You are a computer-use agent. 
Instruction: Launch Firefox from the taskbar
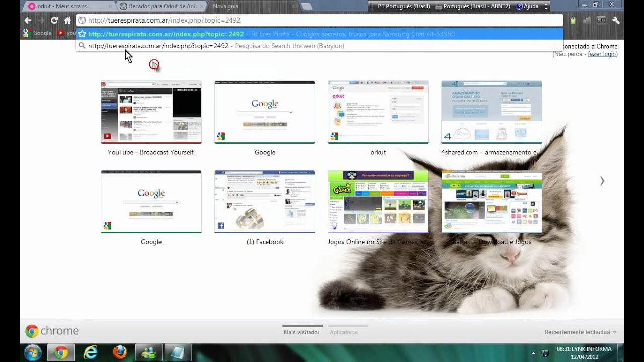point(120,353)
